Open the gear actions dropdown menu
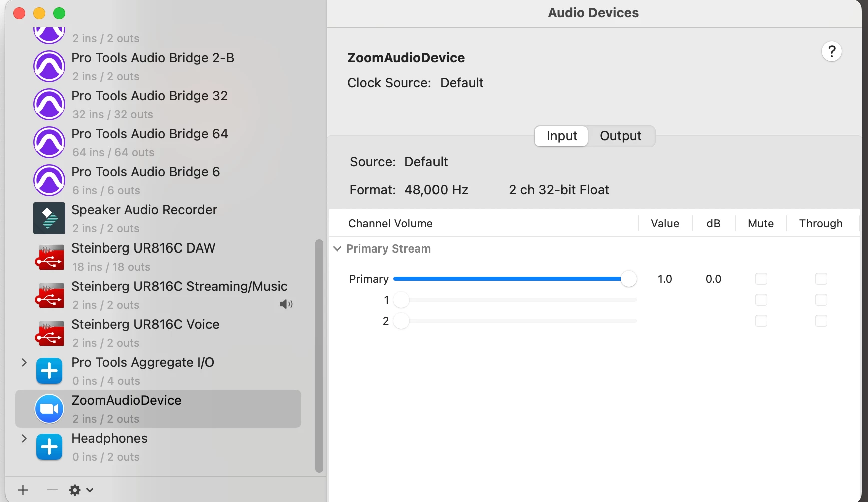This screenshot has height=502, width=868. [81, 490]
